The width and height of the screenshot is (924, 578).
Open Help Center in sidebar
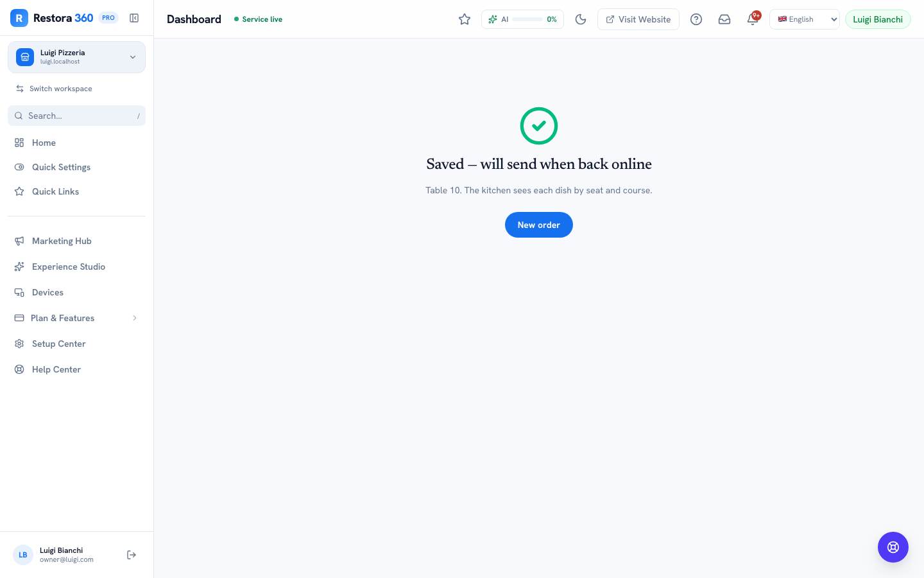(x=76, y=369)
